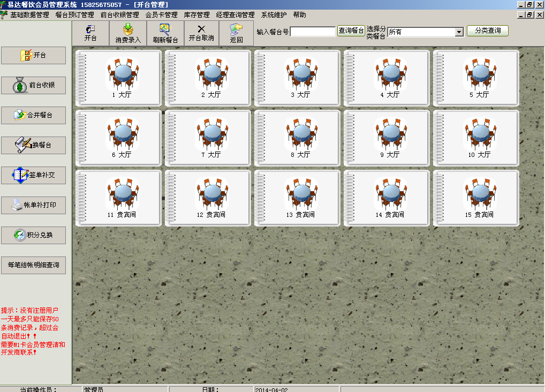Expand the 选择分类餐台 dropdown
Screen dimensions: 545x392
pos(459,32)
